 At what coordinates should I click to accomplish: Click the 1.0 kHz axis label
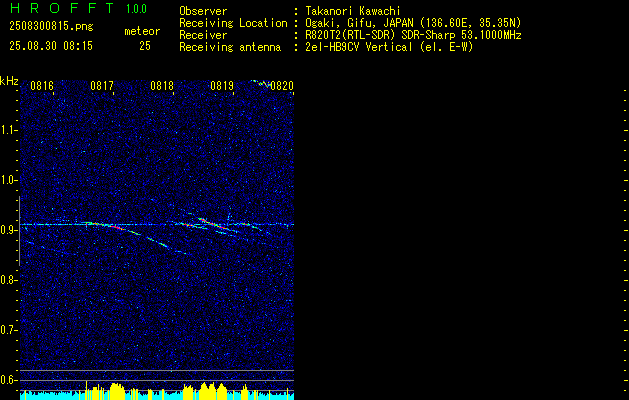tap(9, 180)
